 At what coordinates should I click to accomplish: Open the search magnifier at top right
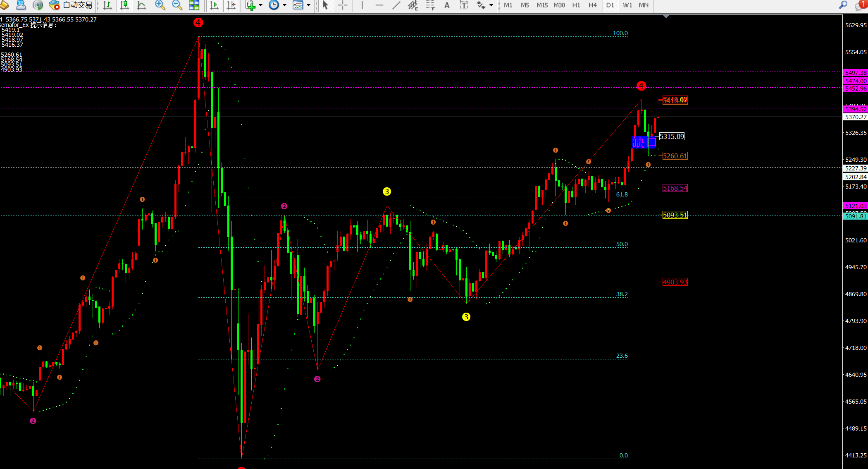click(x=843, y=5)
